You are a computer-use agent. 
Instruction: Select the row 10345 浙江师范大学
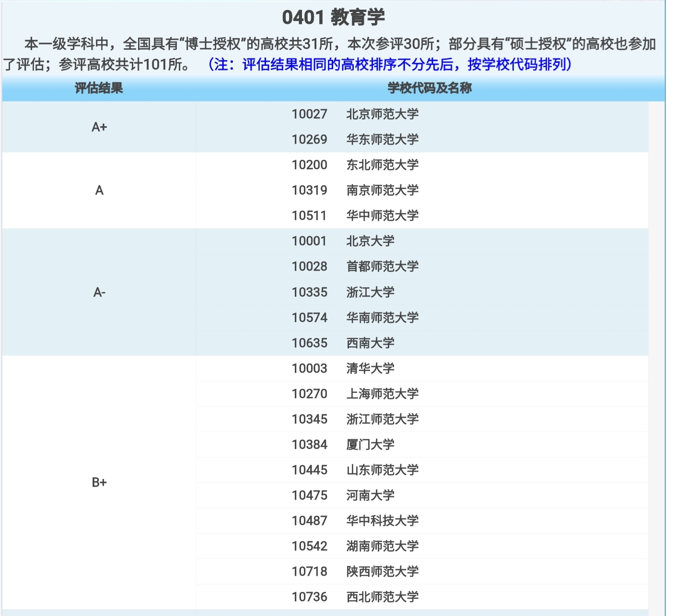(422, 419)
